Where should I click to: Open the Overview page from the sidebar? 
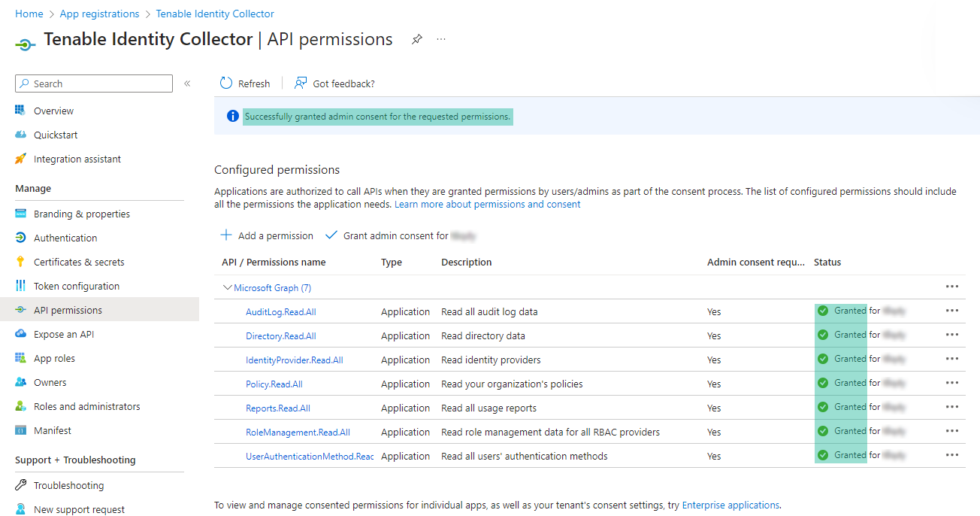pos(53,111)
